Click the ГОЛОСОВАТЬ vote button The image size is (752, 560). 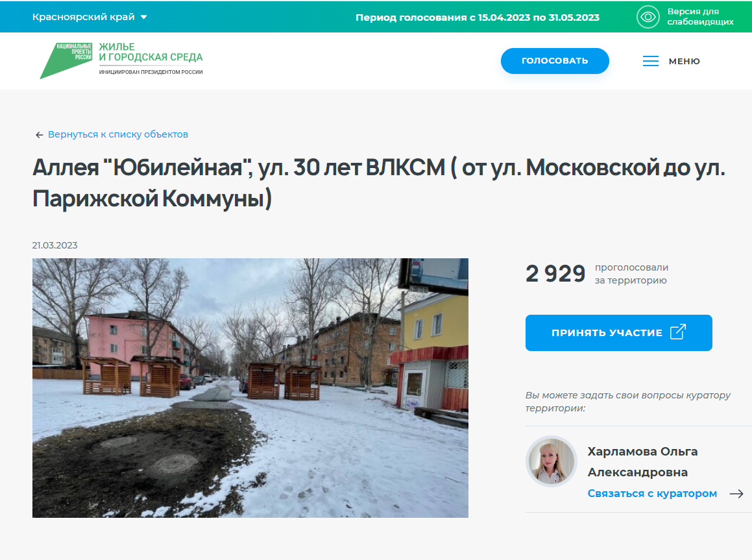pos(555,61)
